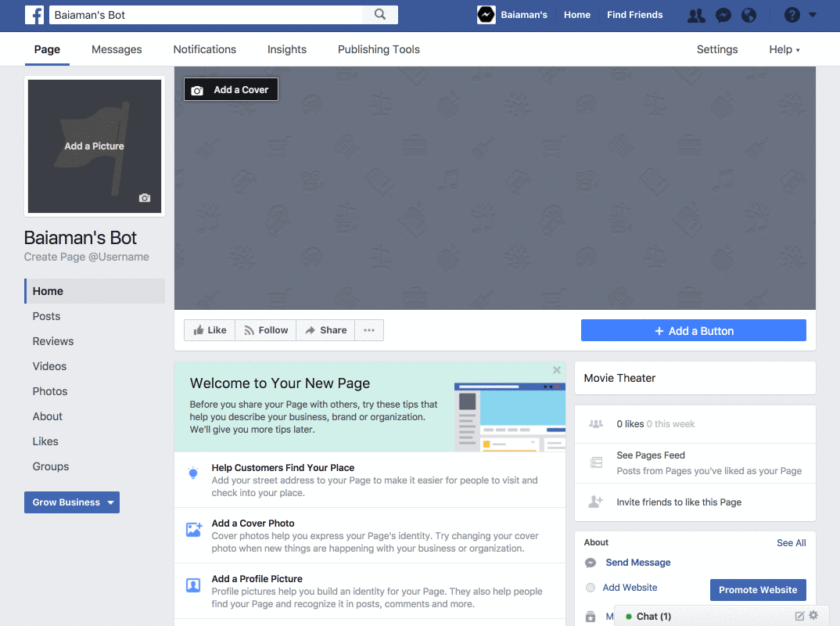840x626 pixels.
Task: Click the Movie Theater category text
Action: [619, 379]
